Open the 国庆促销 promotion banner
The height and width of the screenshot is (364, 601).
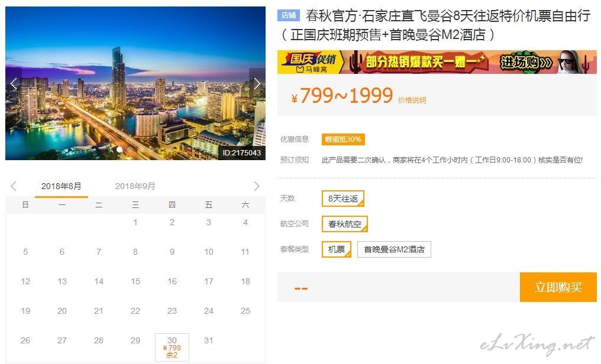(x=437, y=62)
